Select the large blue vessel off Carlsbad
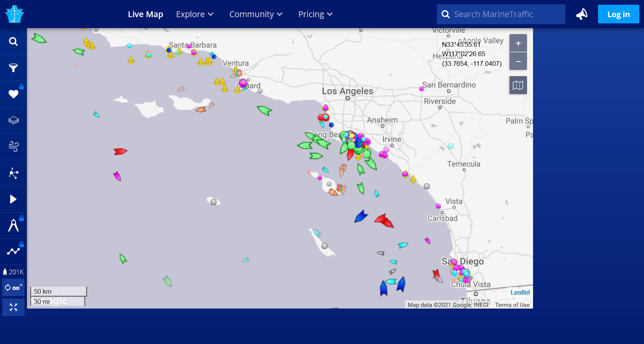The height and width of the screenshot is (344, 644). coord(361,216)
